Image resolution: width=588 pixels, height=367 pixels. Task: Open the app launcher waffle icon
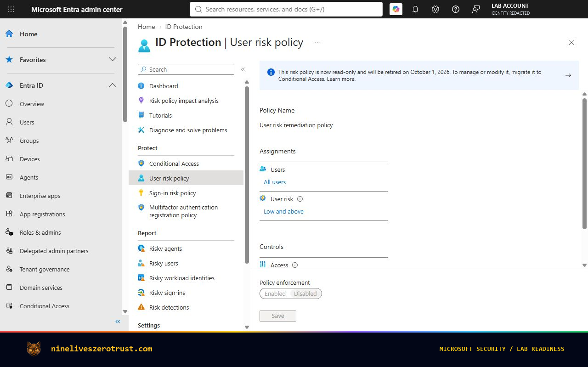tap(11, 9)
